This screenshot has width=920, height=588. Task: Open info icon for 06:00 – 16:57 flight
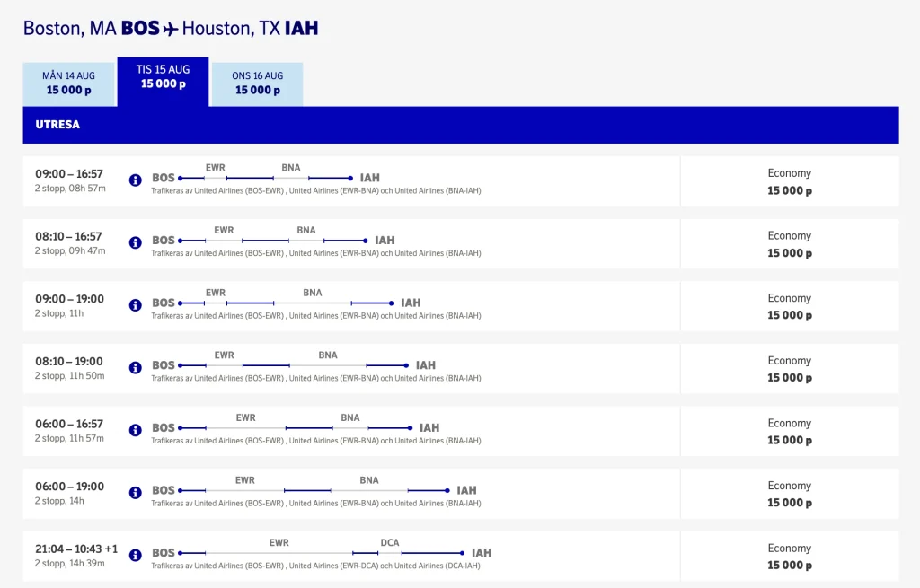135,430
